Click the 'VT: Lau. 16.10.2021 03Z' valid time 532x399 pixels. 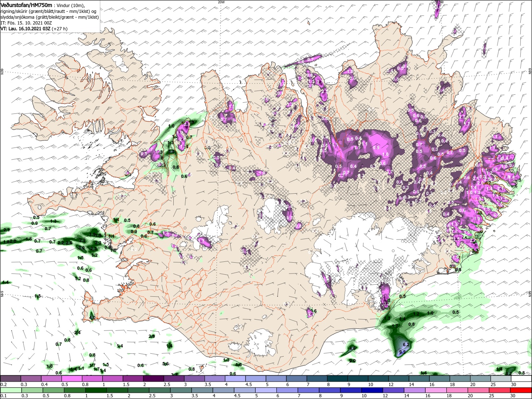click(25, 29)
